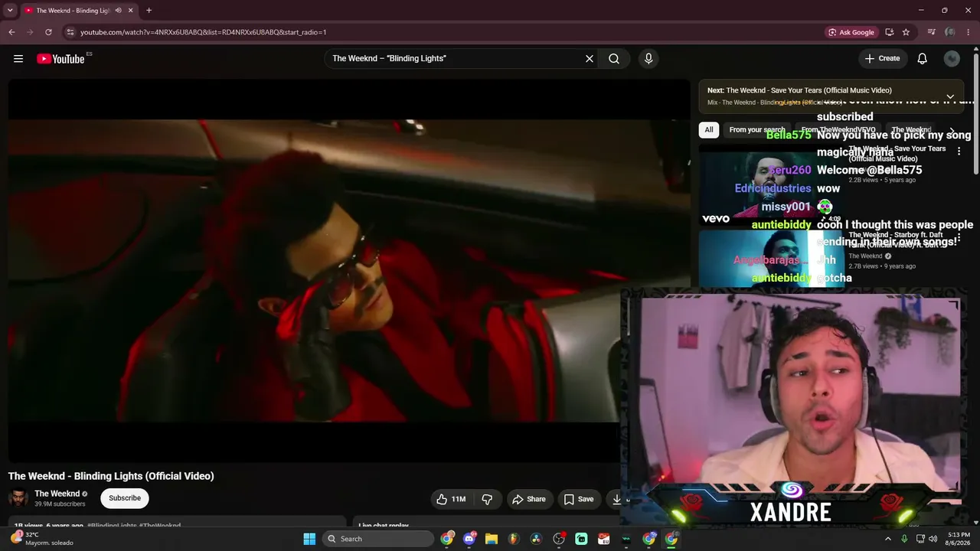The height and width of the screenshot is (551, 980).
Task: Click the Blinding Lights video player
Action: coord(349,271)
